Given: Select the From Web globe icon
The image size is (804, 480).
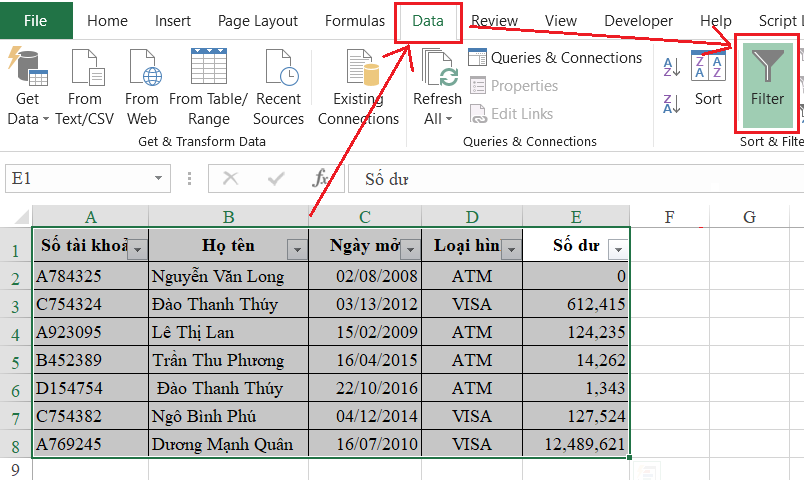Looking at the screenshot, I should [x=142, y=67].
